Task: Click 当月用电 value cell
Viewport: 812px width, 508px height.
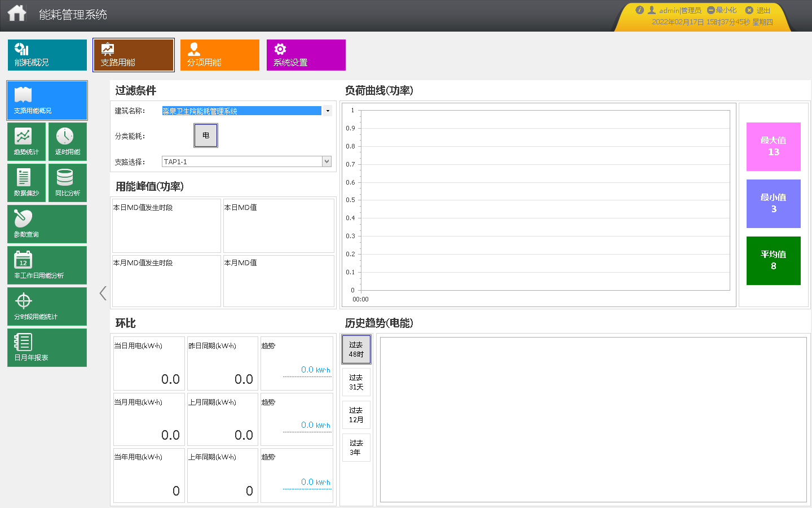Action: [149, 419]
